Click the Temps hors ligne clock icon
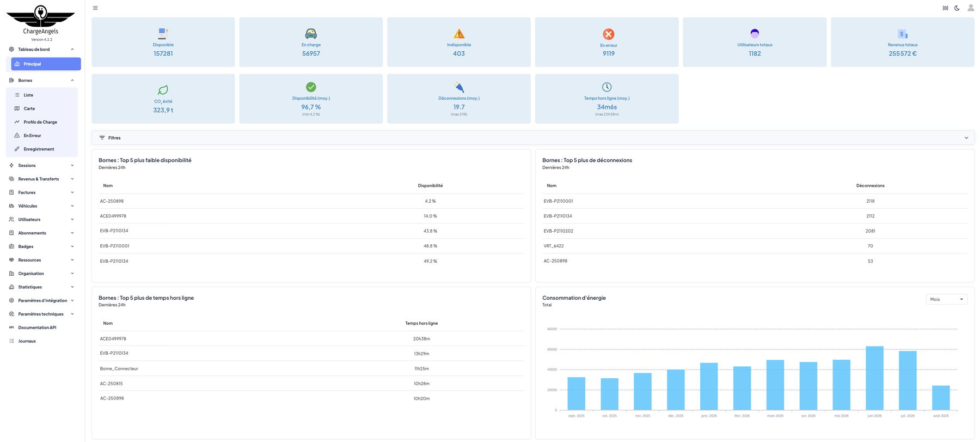 click(x=607, y=87)
